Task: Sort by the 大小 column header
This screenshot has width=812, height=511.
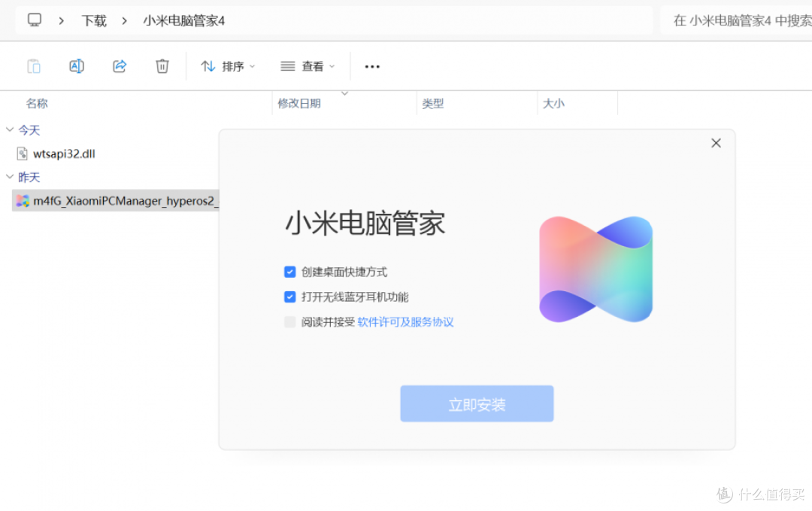Action: 553,104
